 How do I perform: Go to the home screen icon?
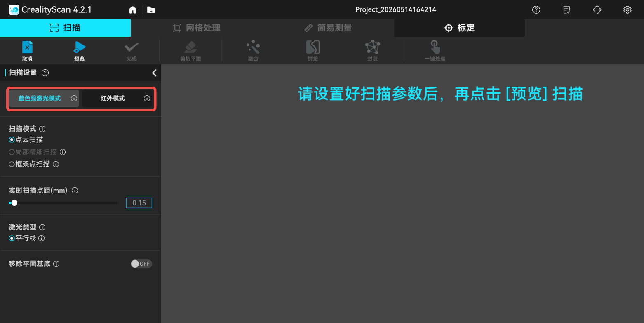pos(133,9)
